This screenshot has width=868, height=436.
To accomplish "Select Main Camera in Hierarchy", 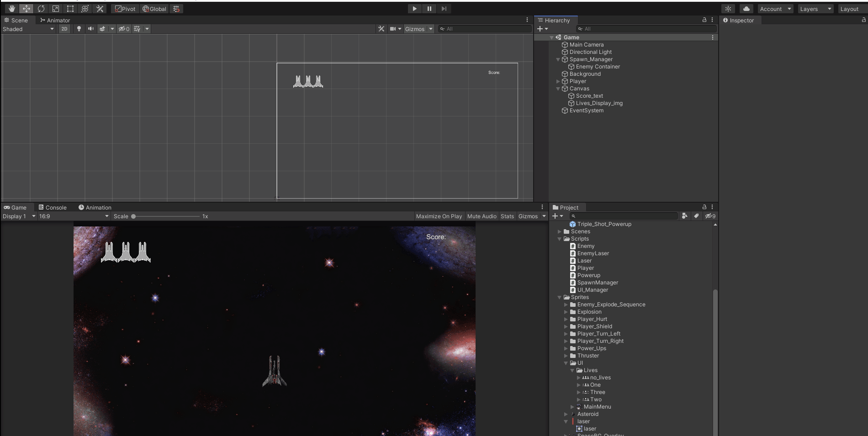I will tap(587, 45).
